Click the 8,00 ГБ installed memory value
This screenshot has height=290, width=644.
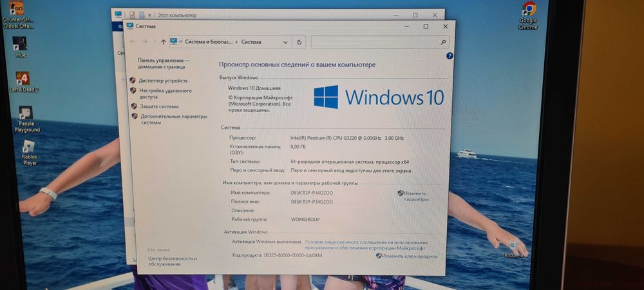(298, 146)
